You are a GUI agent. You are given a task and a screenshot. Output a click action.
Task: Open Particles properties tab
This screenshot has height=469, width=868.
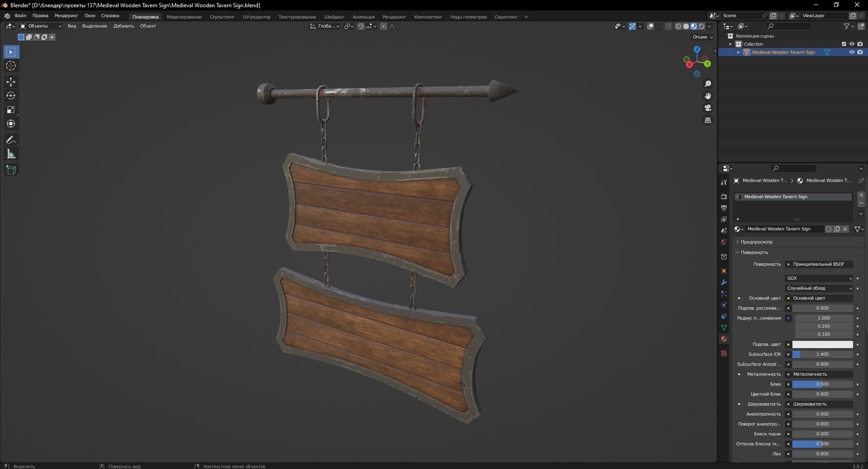pyautogui.click(x=724, y=293)
